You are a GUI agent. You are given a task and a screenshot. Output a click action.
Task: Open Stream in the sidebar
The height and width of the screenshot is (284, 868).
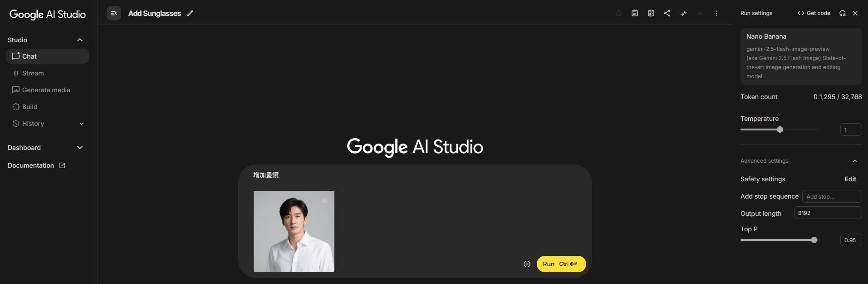33,73
